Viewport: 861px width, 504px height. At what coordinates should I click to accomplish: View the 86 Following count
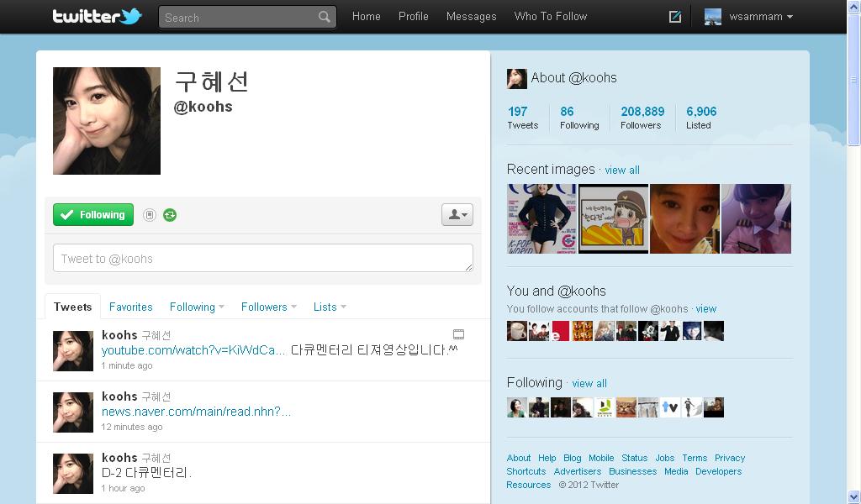[579, 118]
